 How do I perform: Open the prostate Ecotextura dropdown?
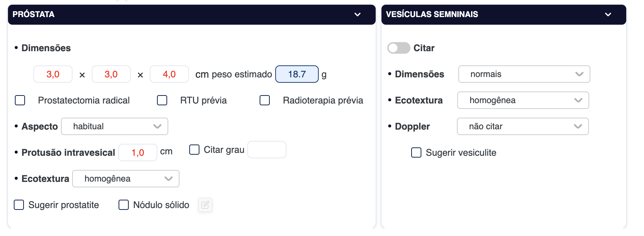tap(126, 179)
